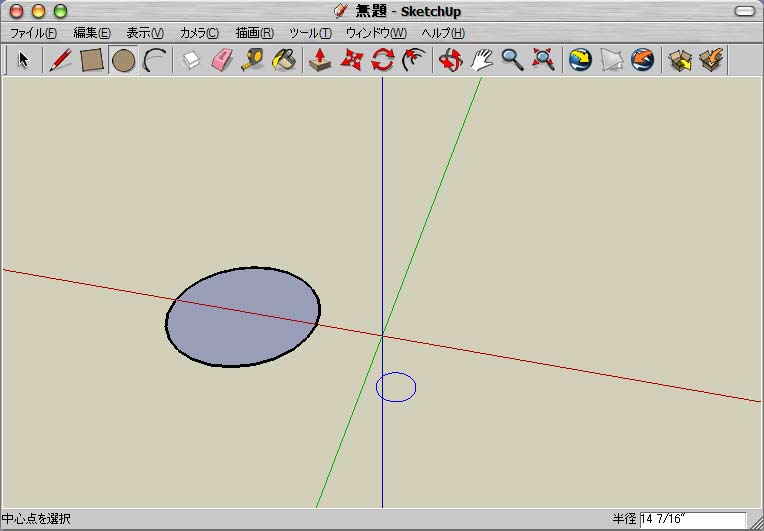Click the toolbar toggle pill button in title bar
Viewport: 764px width, 531px height.
(744, 11)
